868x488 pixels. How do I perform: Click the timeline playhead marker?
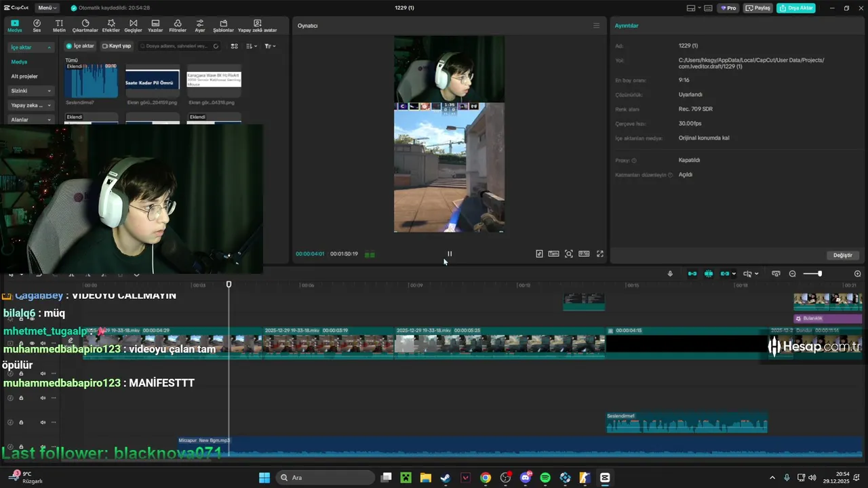click(x=229, y=285)
